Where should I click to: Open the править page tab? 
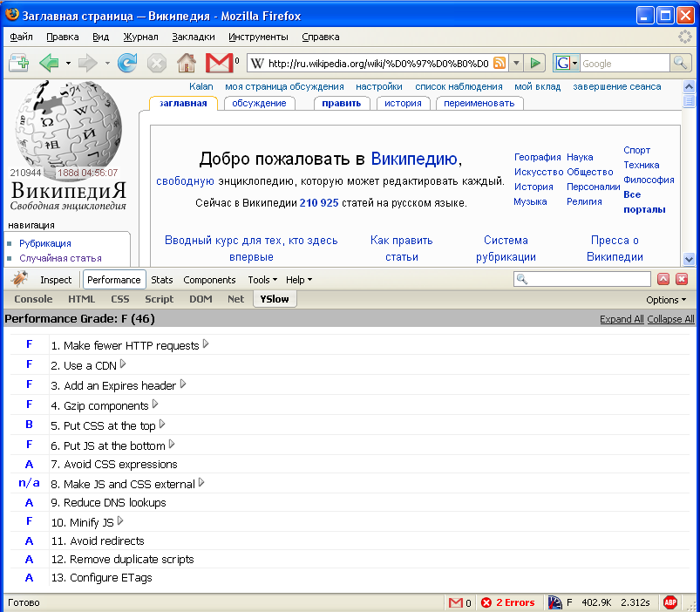click(342, 103)
